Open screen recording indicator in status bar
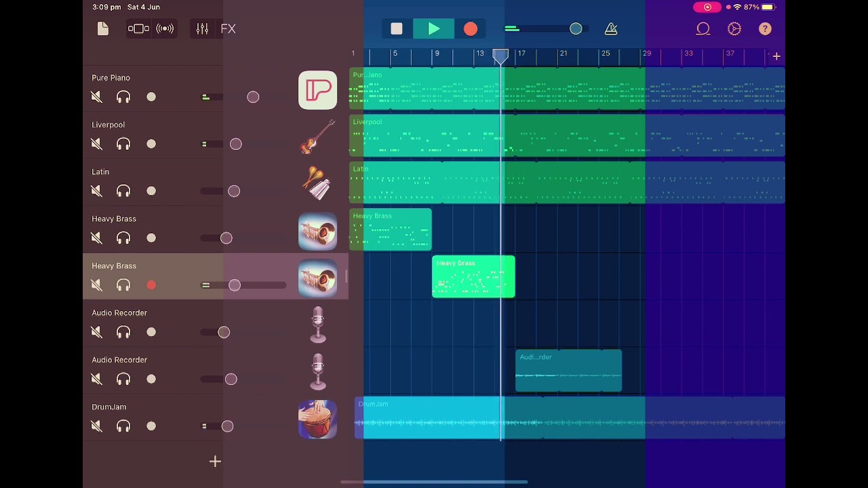 [707, 7]
